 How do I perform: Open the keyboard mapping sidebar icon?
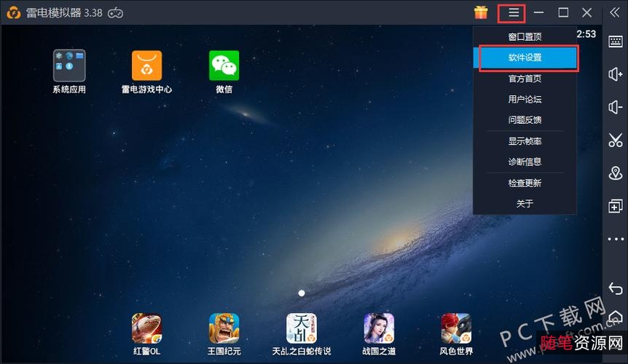point(616,41)
